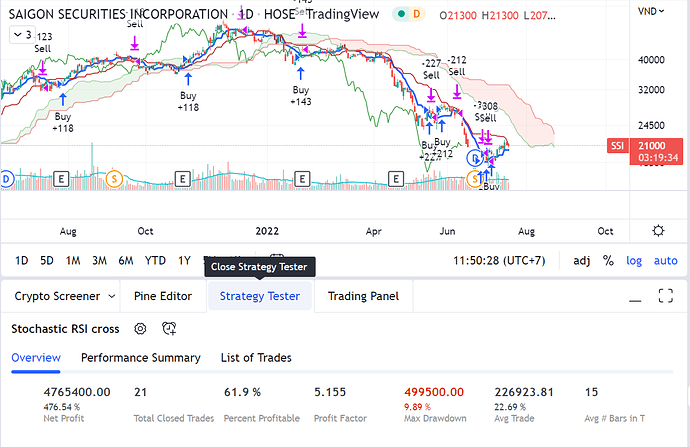
Task: Minimize the bottom strategy panel
Action: coord(632,295)
